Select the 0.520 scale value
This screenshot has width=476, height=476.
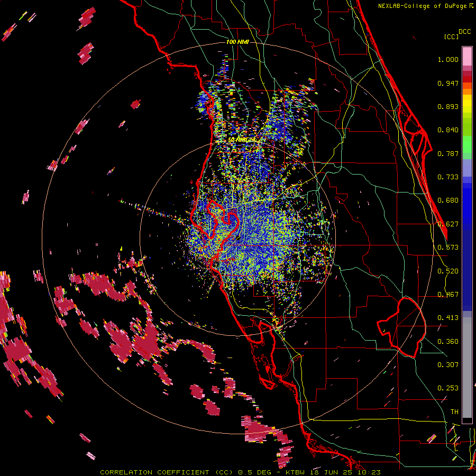(448, 271)
